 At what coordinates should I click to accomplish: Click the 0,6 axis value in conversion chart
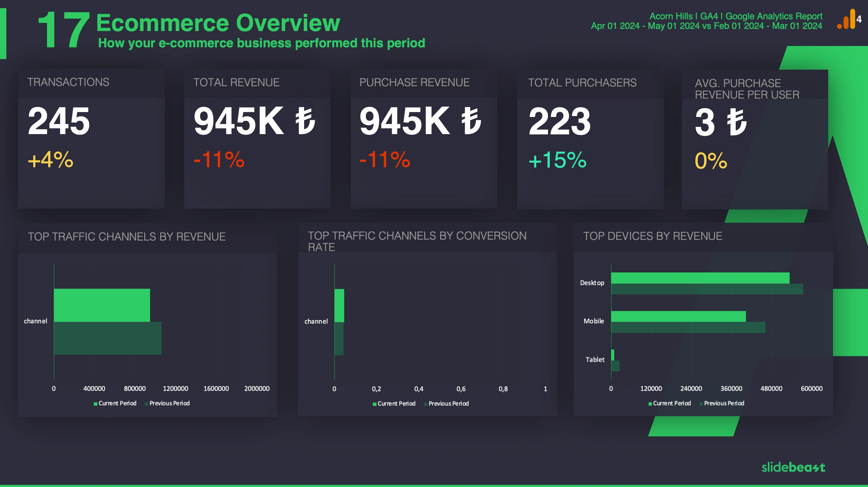pyautogui.click(x=461, y=389)
